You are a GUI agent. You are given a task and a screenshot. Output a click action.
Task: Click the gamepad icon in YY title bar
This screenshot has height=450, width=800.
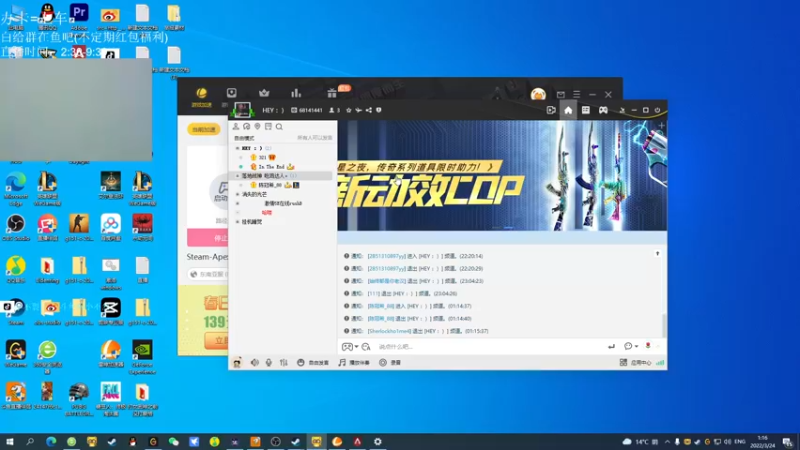603,110
